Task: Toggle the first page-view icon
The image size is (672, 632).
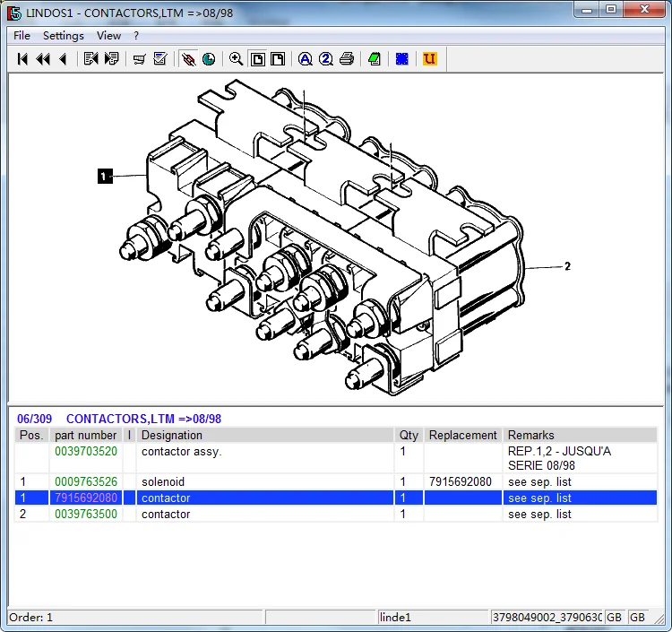Action: click(257, 59)
